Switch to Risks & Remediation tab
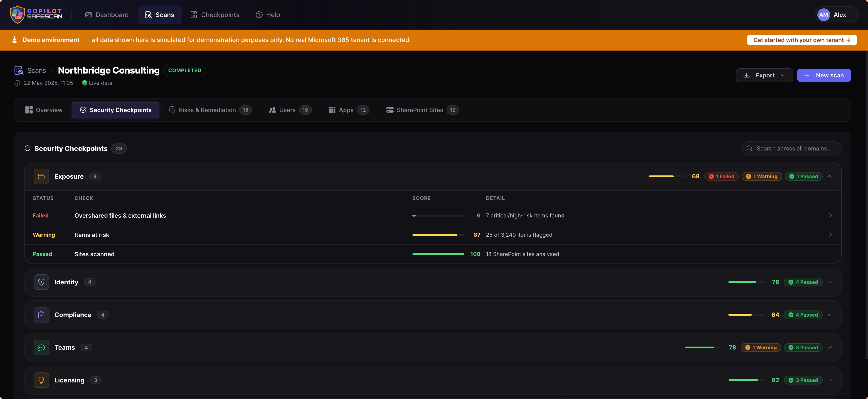Screen dimensions: 868x399 click(210, 110)
